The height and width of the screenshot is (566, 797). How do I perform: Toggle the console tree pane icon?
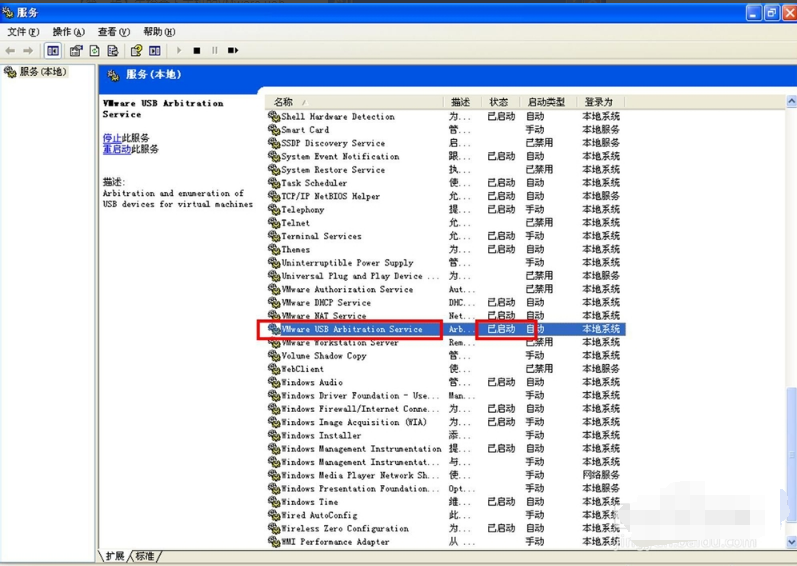pyautogui.click(x=53, y=50)
